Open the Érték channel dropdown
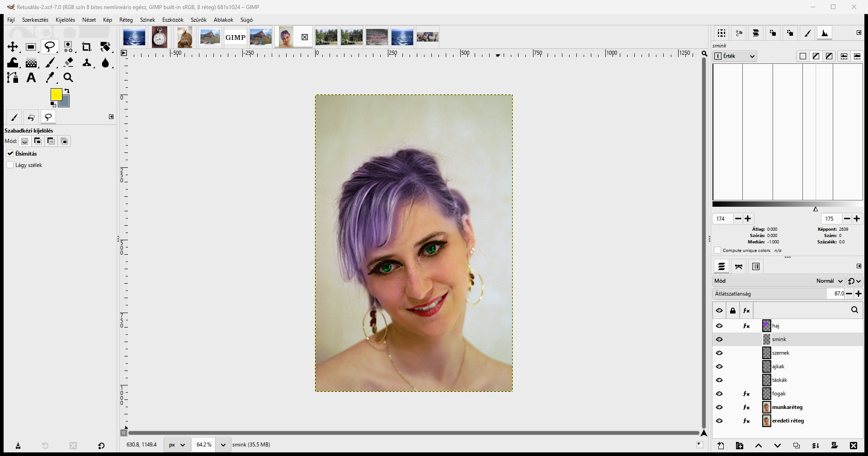This screenshot has height=456, width=868. tap(735, 56)
